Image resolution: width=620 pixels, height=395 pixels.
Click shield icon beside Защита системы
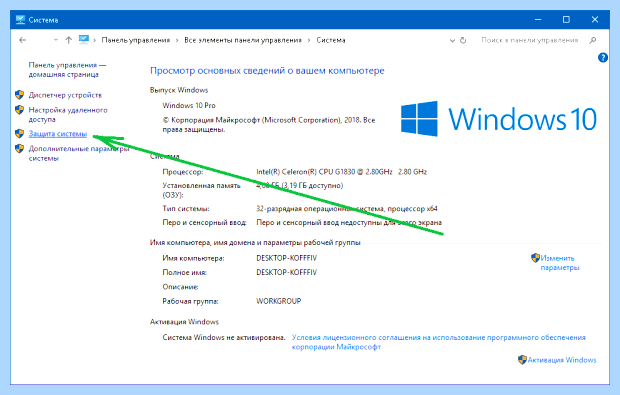coord(19,134)
